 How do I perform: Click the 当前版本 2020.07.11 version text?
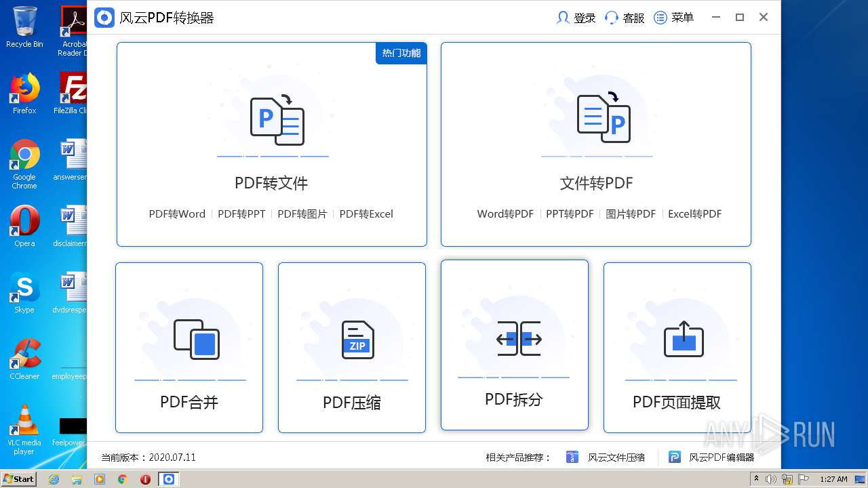coord(149,457)
